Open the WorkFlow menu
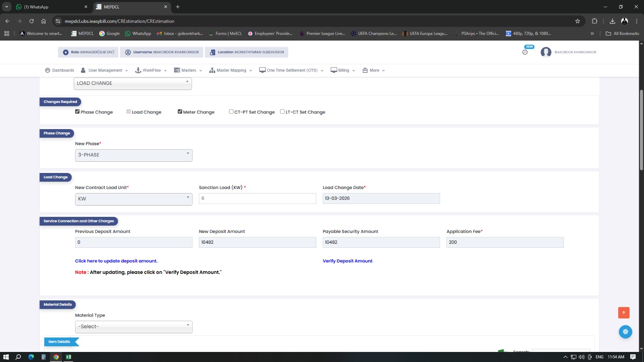The height and width of the screenshot is (362, 644). pyautogui.click(x=151, y=70)
